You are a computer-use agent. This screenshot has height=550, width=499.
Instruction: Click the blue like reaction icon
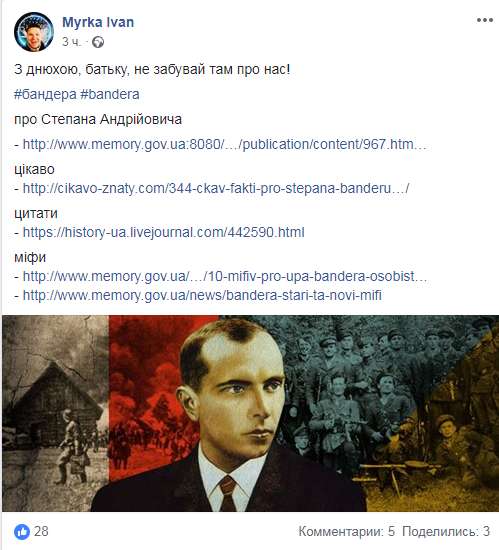(22, 532)
